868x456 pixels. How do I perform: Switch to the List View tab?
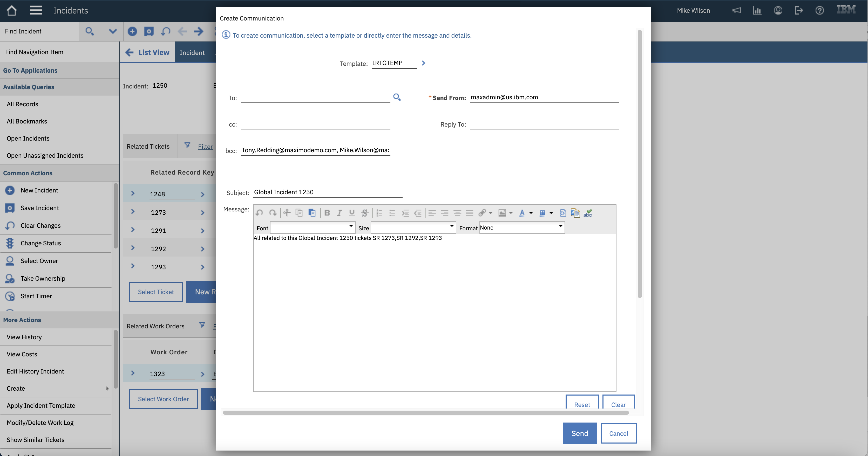(147, 52)
